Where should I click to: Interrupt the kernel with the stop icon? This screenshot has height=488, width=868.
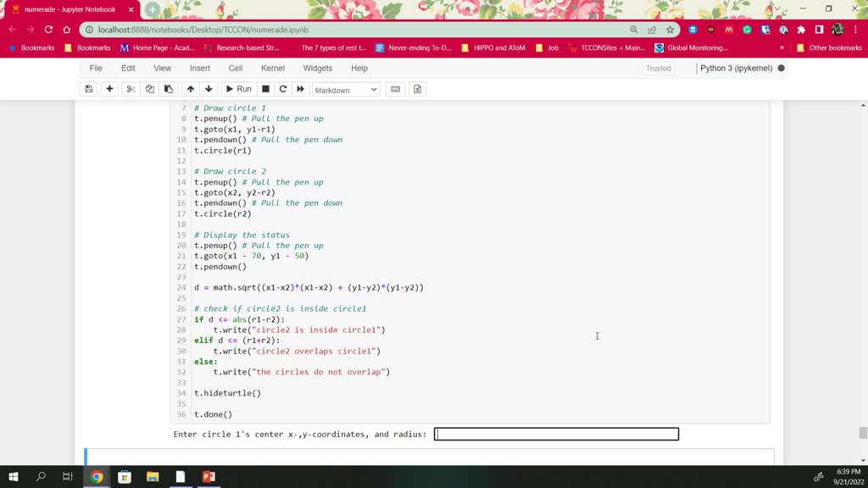[x=266, y=89]
